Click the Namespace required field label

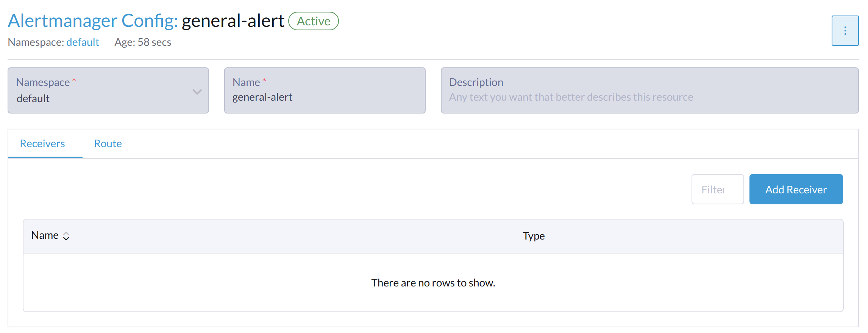point(43,82)
